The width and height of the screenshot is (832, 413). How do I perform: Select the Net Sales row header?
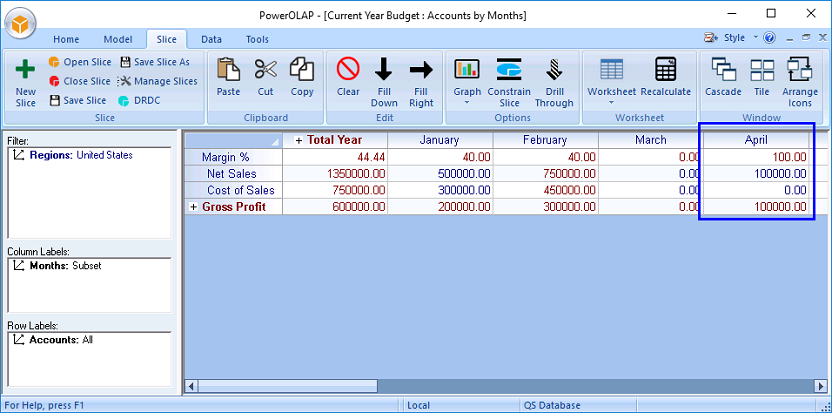[233, 174]
